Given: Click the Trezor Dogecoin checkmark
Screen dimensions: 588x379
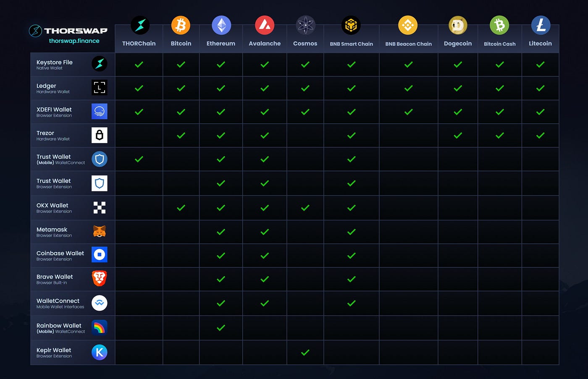Looking at the screenshot, I should 458,135.
